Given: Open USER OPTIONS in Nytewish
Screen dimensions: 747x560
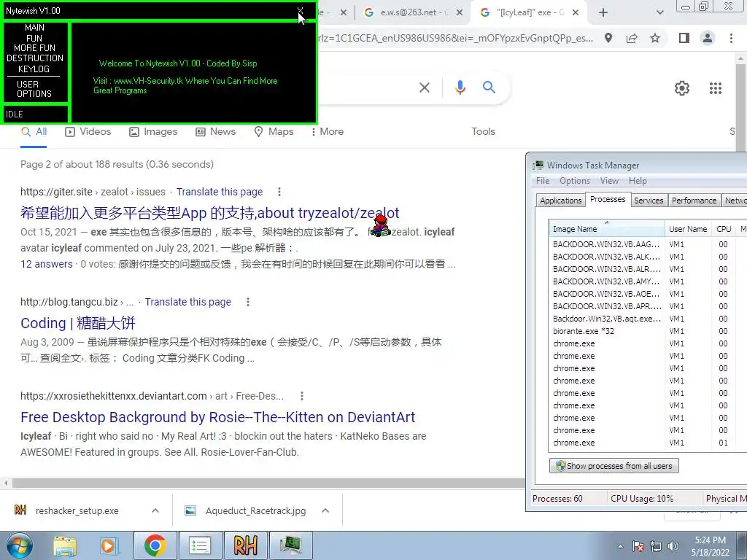Looking at the screenshot, I should click(x=34, y=89).
